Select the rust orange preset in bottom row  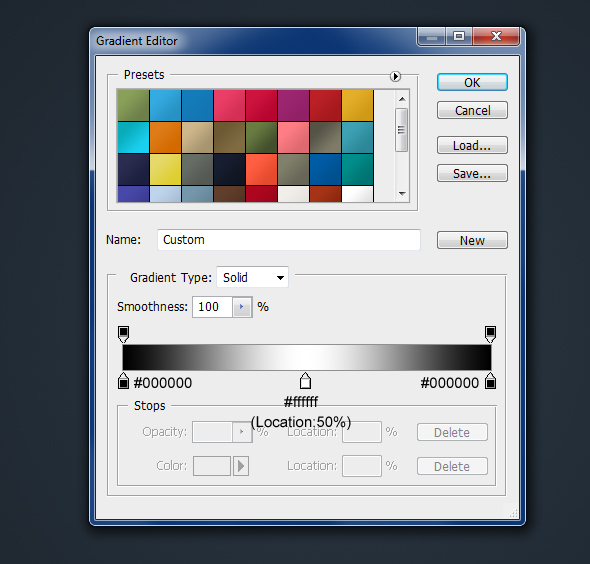(x=325, y=194)
